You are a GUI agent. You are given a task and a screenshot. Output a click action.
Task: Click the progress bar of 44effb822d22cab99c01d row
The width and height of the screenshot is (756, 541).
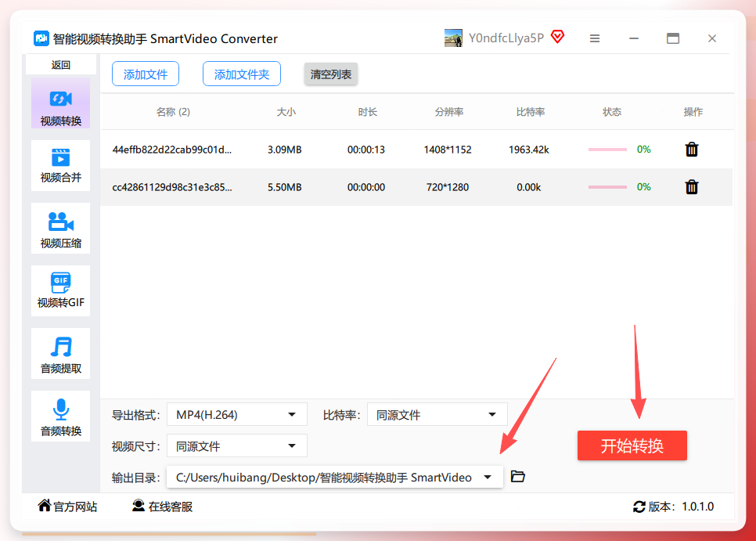[x=607, y=150]
